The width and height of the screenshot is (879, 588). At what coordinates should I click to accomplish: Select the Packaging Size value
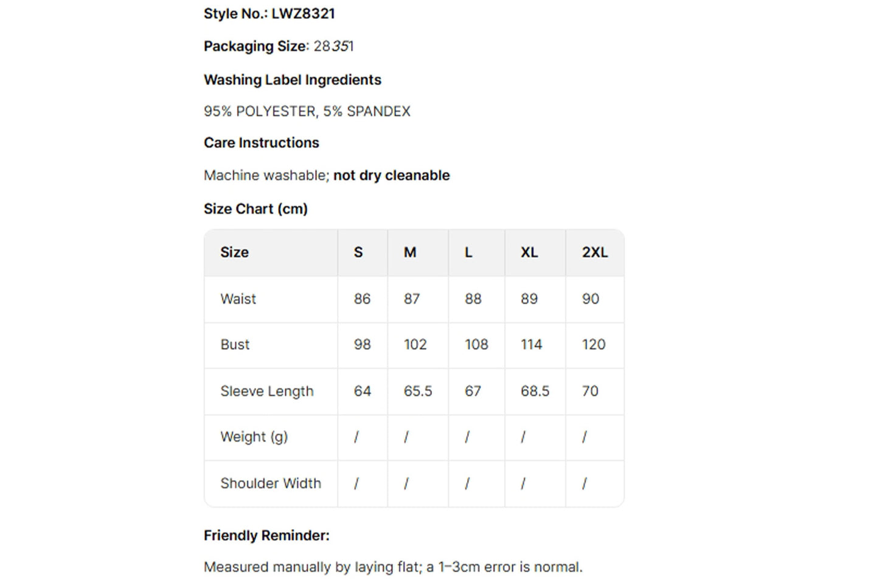[x=333, y=46]
